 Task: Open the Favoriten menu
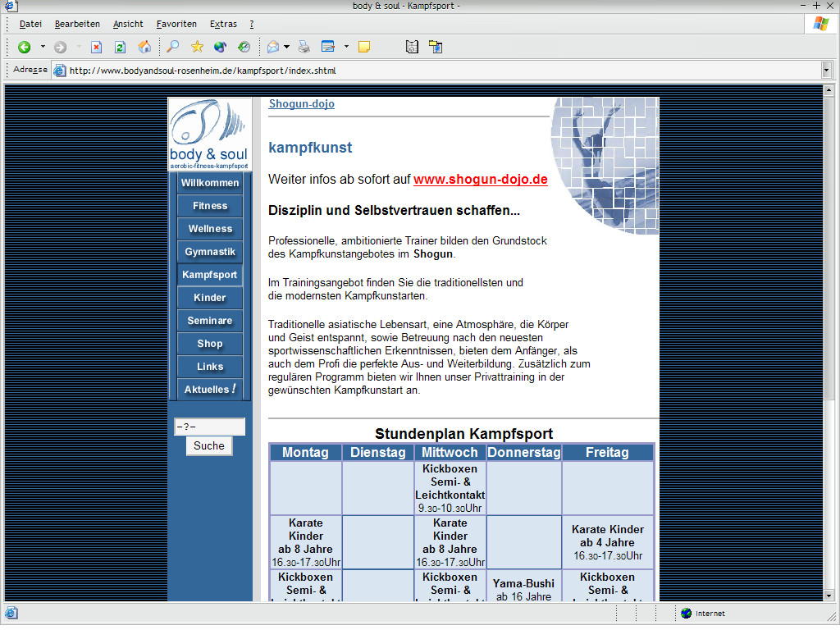click(x=176, y=24)
